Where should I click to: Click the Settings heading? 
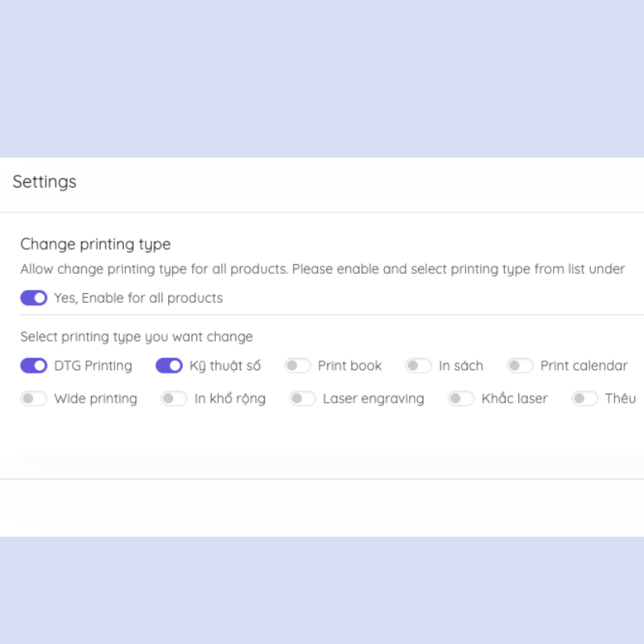[45, 182]
